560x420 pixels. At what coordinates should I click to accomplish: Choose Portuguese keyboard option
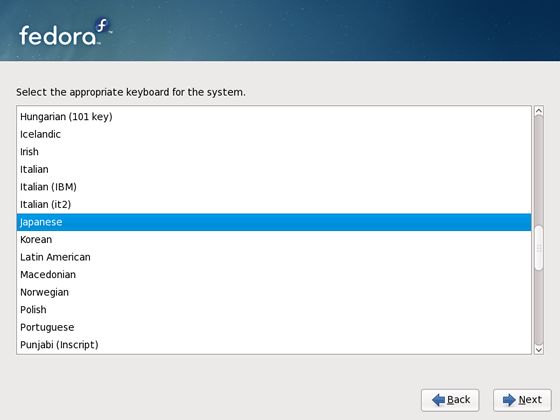274,327
